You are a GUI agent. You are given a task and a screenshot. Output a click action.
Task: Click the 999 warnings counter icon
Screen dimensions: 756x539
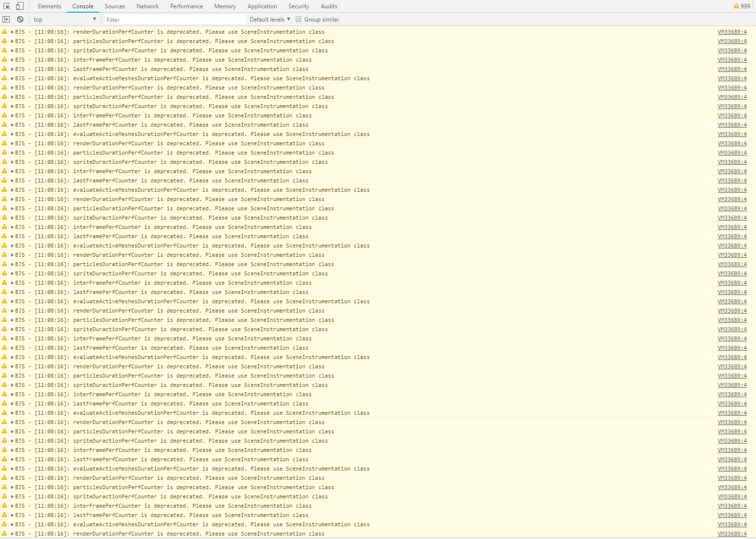(x=742, y=6)
